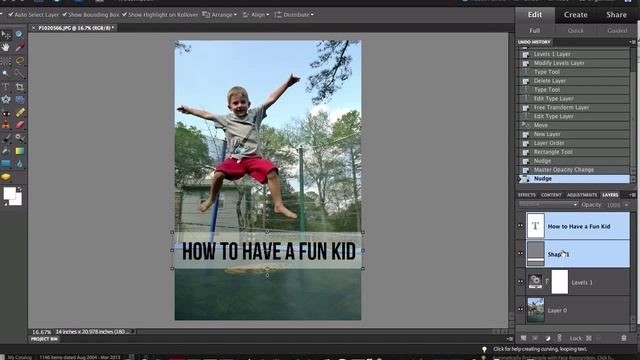Open the Distribute dropdown
The image size is (640, 360).
294,15
